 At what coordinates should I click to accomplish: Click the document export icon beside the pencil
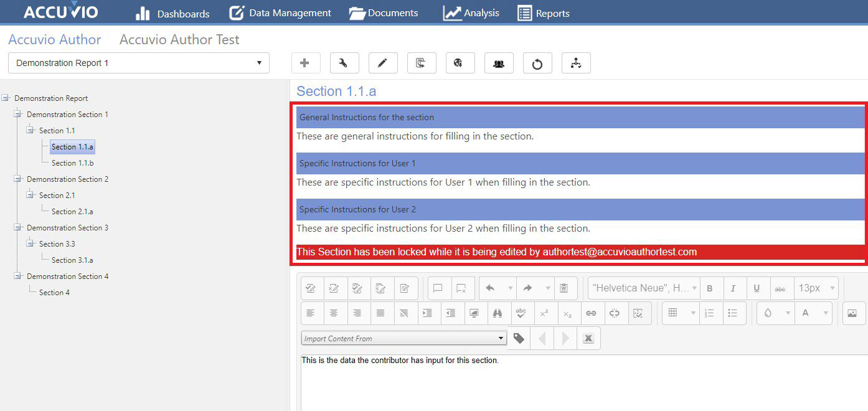coord(421,63)
